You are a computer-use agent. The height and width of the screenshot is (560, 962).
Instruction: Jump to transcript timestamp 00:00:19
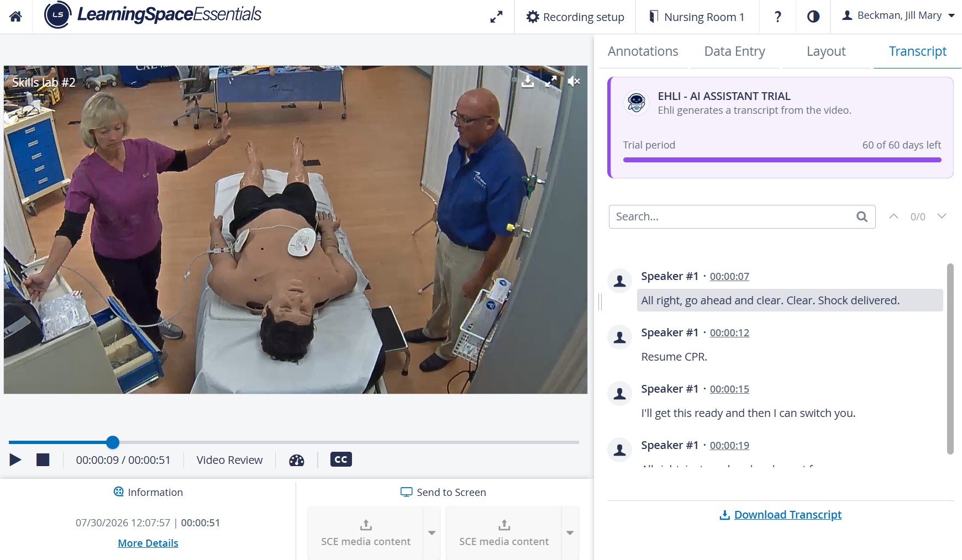(x=729, y=445)
